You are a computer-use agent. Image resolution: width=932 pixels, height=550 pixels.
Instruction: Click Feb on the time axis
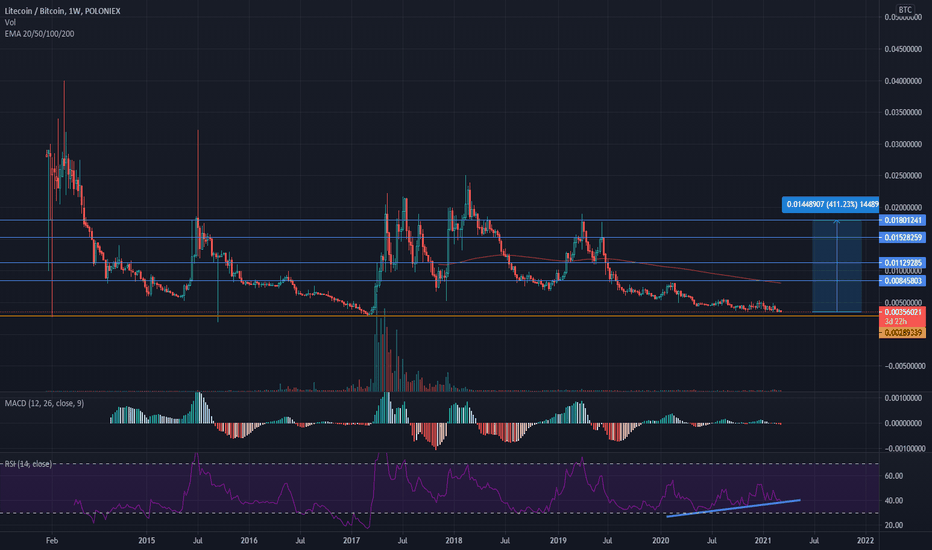(52, 540)
